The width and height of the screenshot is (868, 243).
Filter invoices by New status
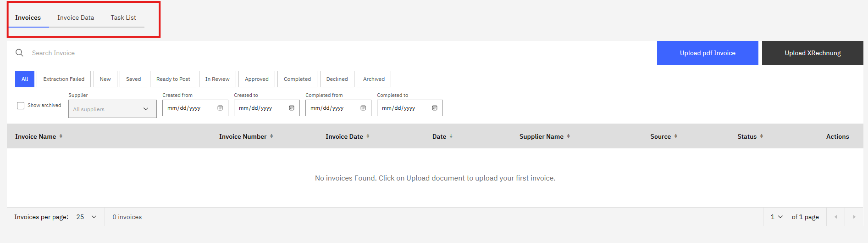[x=105, y=79]
